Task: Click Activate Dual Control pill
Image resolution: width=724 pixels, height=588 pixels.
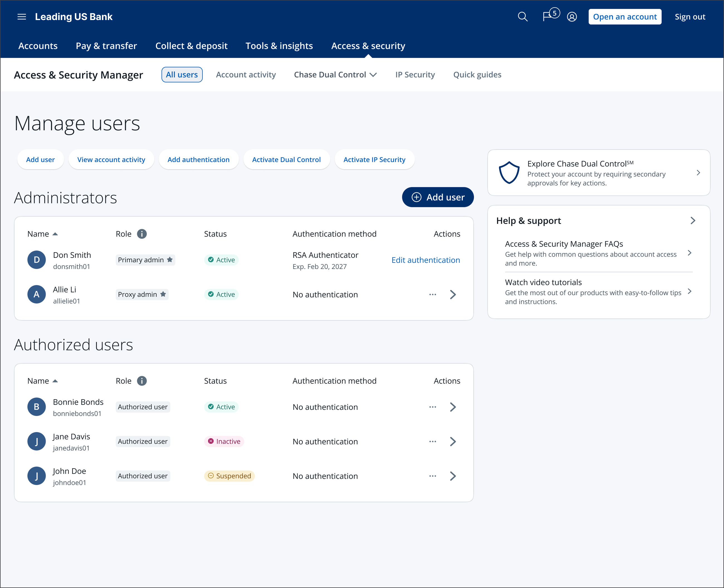Action: coord(286,160)
